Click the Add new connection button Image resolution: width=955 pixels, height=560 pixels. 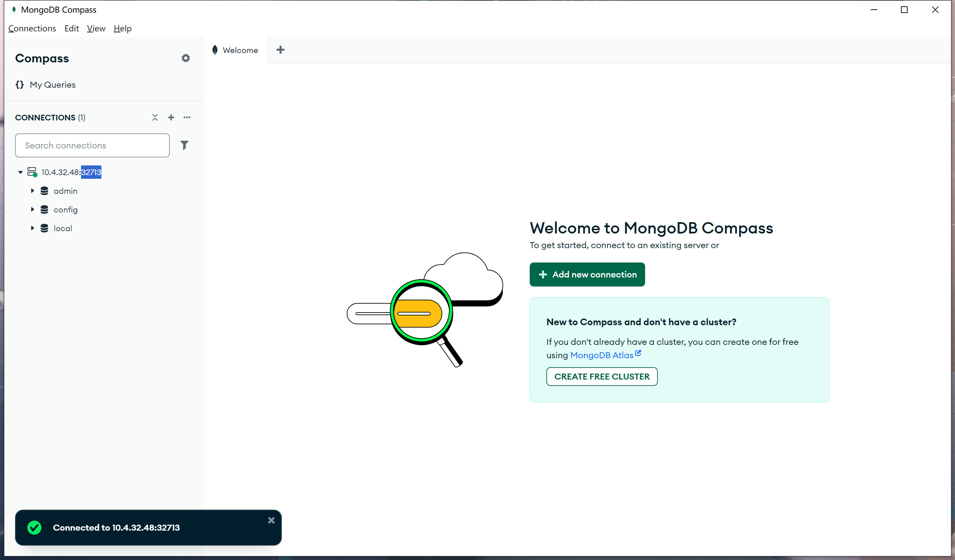click(587, 274)
